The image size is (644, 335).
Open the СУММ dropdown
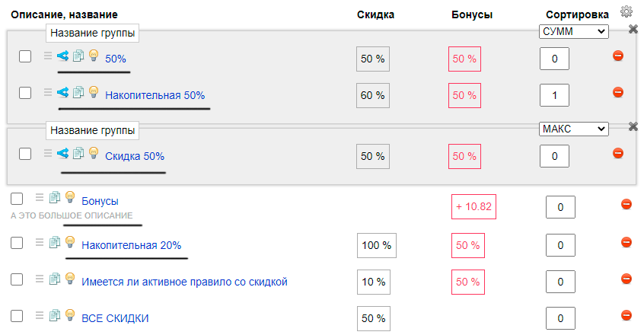[573, 32]
